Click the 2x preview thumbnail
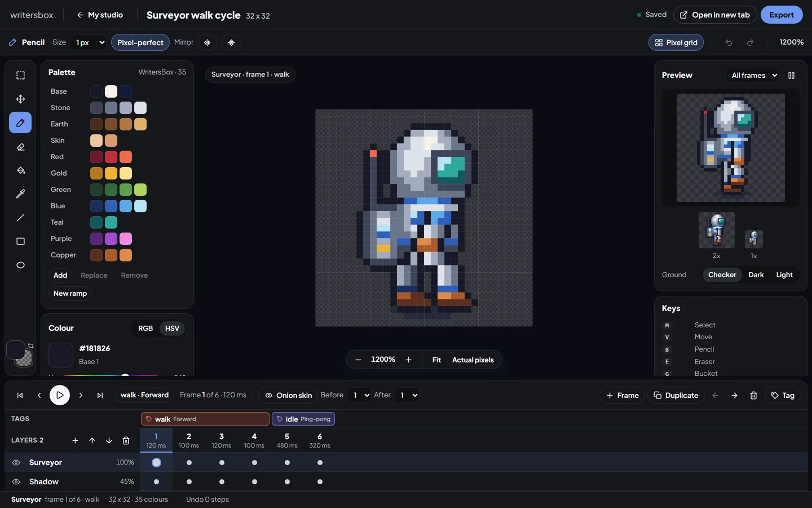 (716, 230)
